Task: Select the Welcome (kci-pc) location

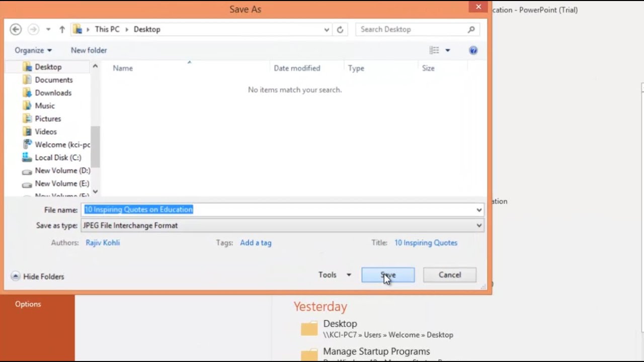Action: click(x=62, y=145)
